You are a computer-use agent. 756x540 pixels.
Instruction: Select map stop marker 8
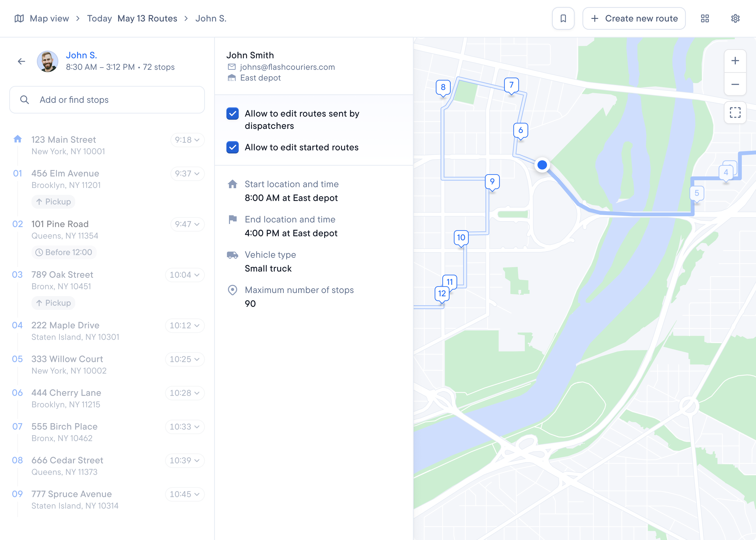tap(443, 87)
